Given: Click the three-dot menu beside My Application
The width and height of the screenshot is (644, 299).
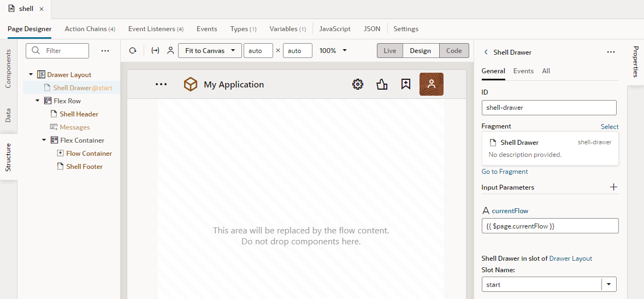Looking at the screenshot, I should click(x=161, y=84).
